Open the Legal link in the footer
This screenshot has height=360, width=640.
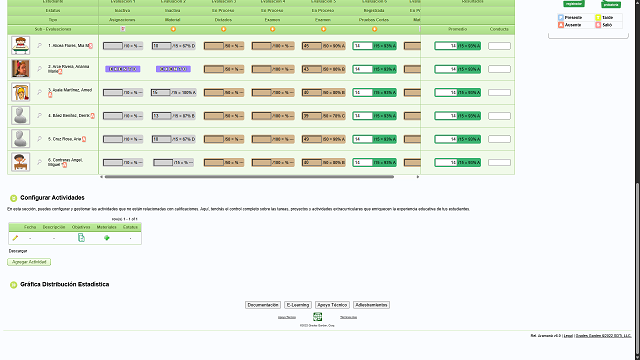(x=568, y=336)
